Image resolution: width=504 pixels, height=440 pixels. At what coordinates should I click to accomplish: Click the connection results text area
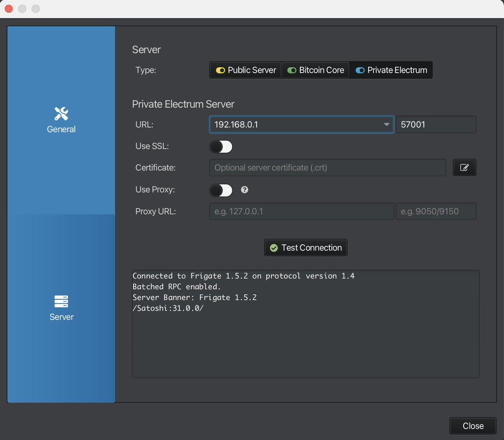306,324
